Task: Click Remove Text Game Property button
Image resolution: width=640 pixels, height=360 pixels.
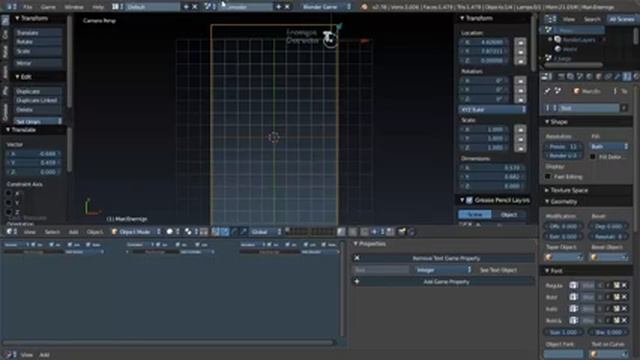Action: click(x=443, y=258)
